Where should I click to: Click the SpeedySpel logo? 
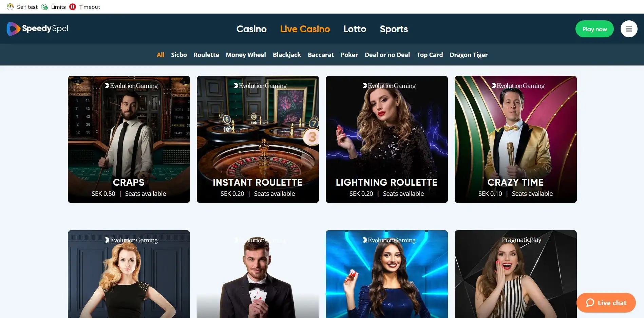point(37,29)
